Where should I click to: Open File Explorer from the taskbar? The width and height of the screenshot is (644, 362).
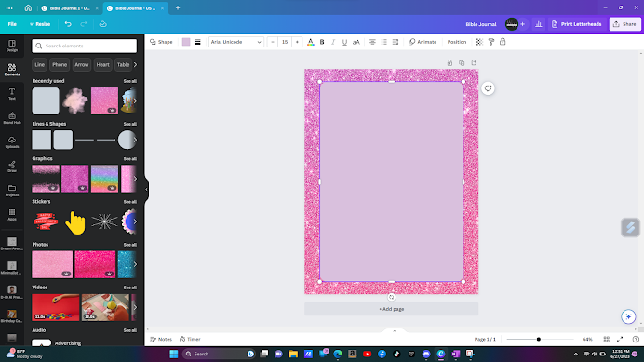293,354
